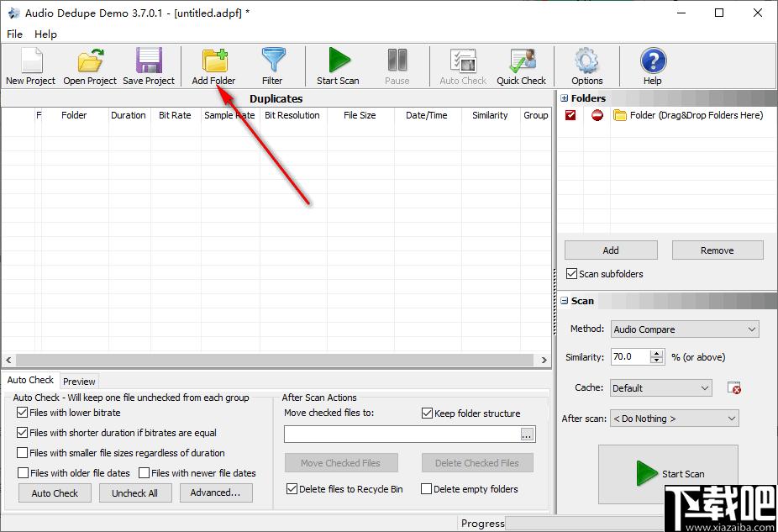Click the New Project toolbar icon
This screenshot has width=778, height=532.
tap(31, 61)
